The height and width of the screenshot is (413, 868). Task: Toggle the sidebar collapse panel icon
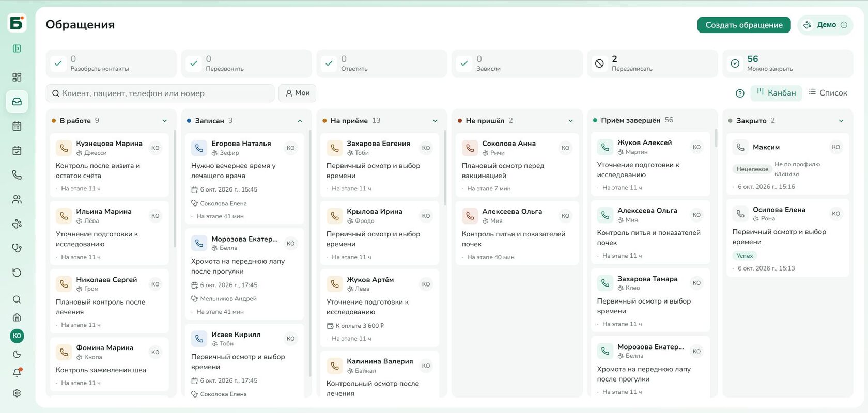(x=17, y=49)
